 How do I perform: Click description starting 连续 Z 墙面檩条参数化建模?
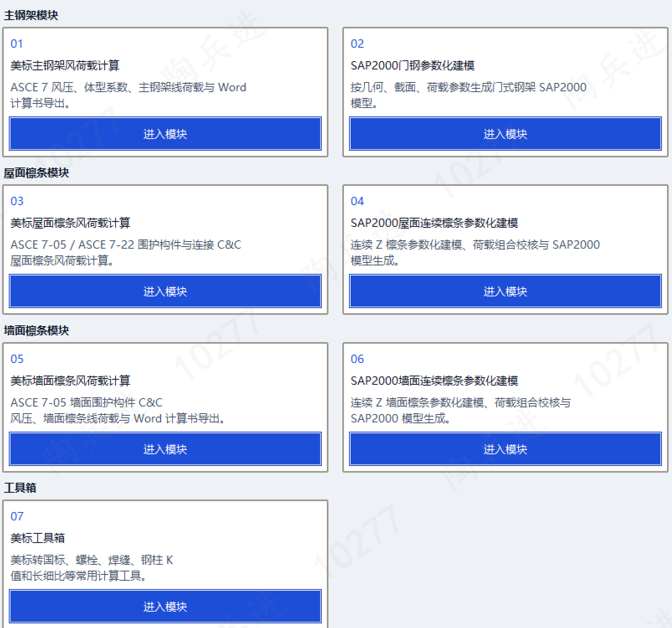461,410
